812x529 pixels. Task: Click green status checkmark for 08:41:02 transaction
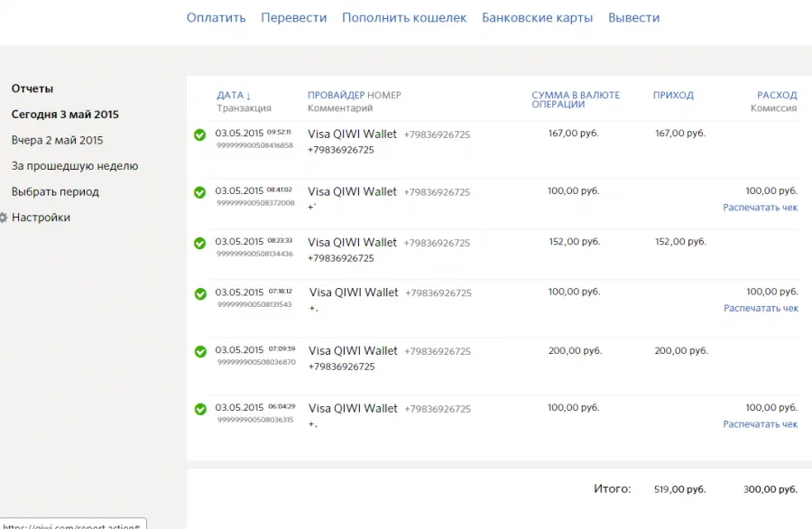pyautogui.click(x=200, y=193)
